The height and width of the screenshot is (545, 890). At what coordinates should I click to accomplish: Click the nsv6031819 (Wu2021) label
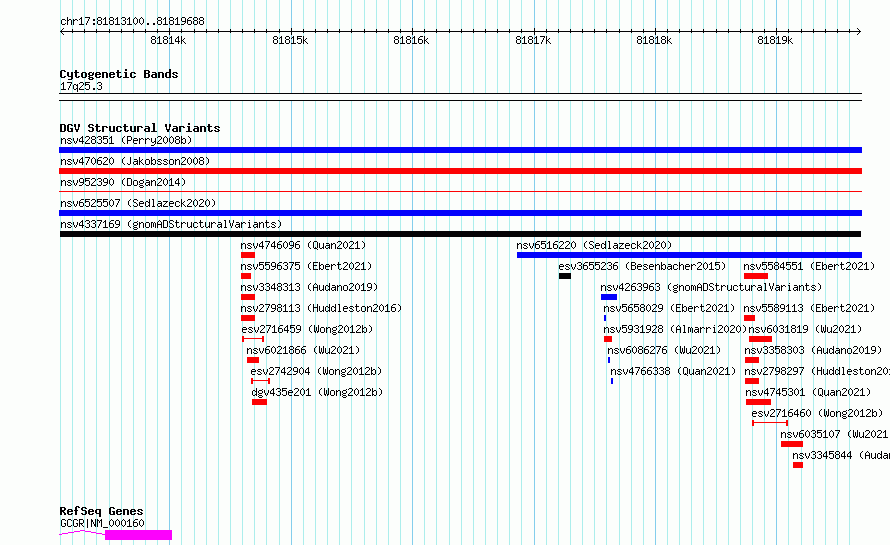click(x=805, y=329)
